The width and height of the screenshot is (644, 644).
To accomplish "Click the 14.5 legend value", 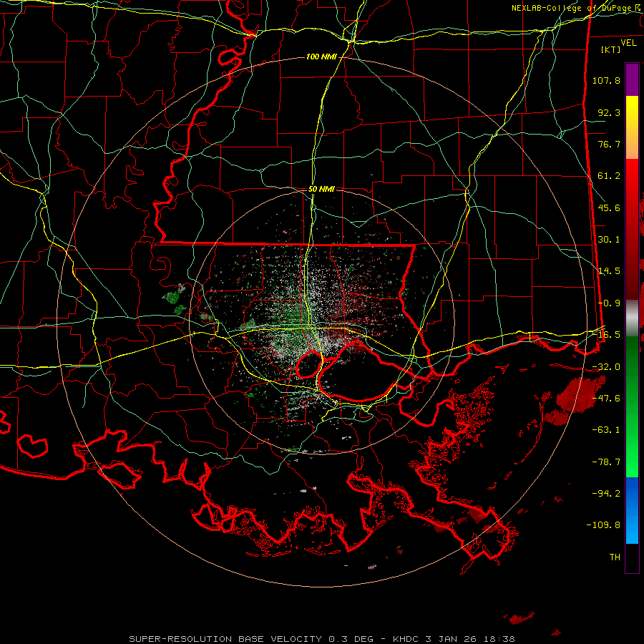I will tap(609, 271).
